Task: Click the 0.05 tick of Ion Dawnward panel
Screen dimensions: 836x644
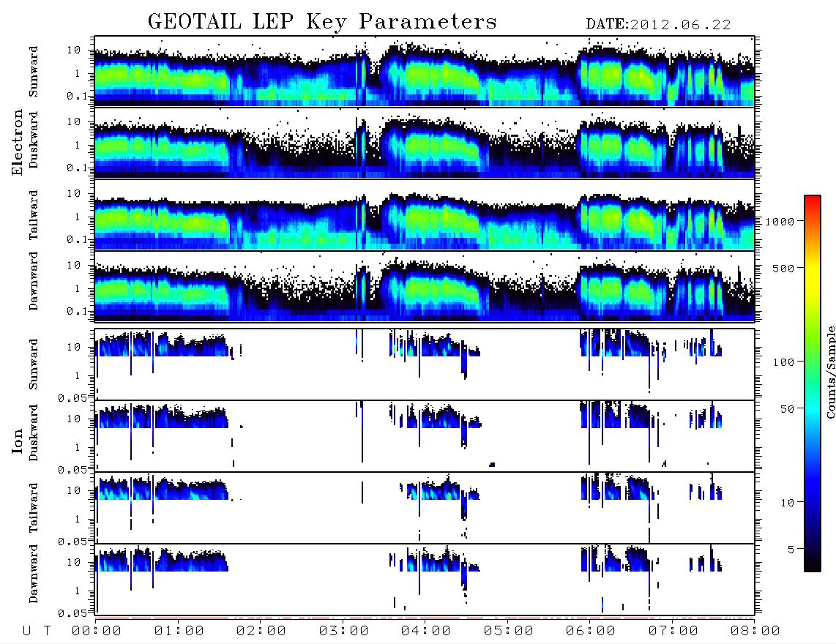Action: click(x=72, y=613)
